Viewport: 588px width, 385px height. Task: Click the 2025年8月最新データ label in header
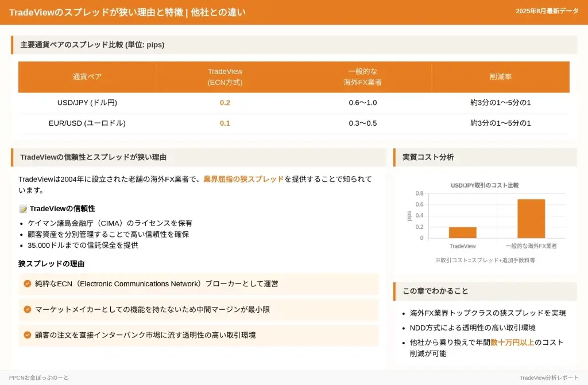pyautogui.click(x=547, y=11)
